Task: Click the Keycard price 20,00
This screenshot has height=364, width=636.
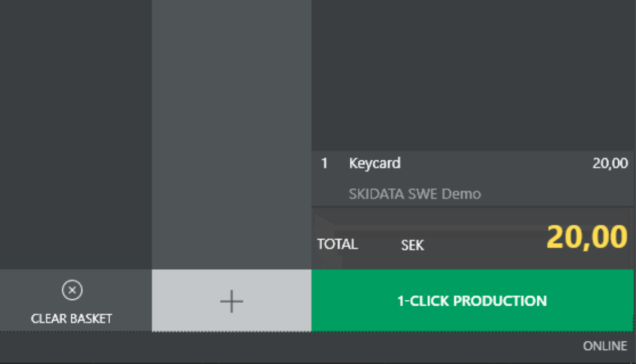Action: click(x=610, y=164)
